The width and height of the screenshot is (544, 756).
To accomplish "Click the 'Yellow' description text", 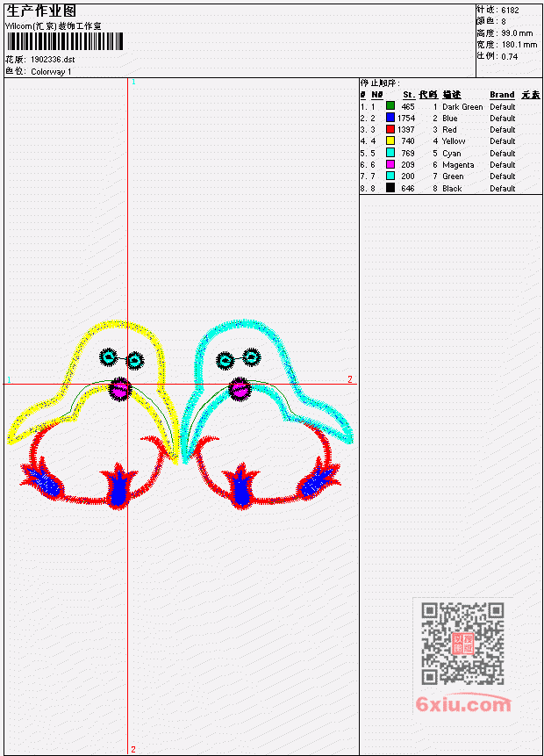I will click(454, 141).
